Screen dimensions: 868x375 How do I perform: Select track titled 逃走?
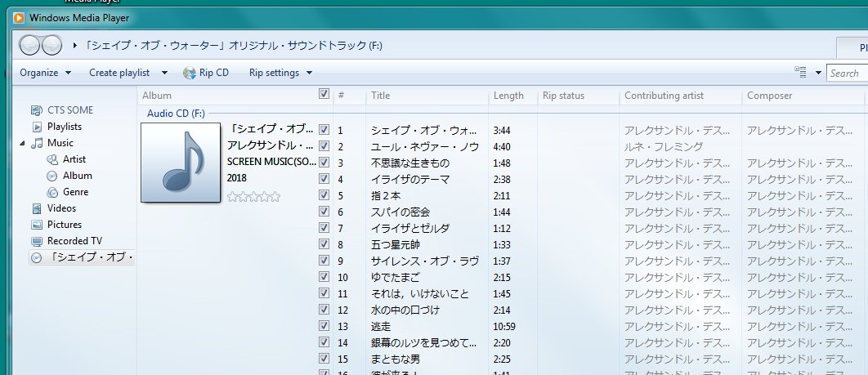380,326
